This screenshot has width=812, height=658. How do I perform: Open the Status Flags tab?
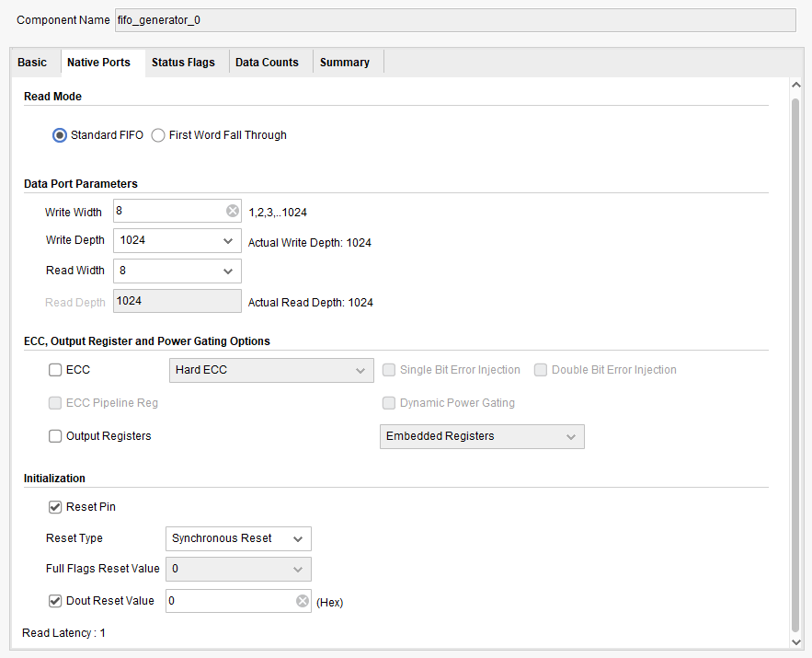pyautogui.click(x=183, y=63)
